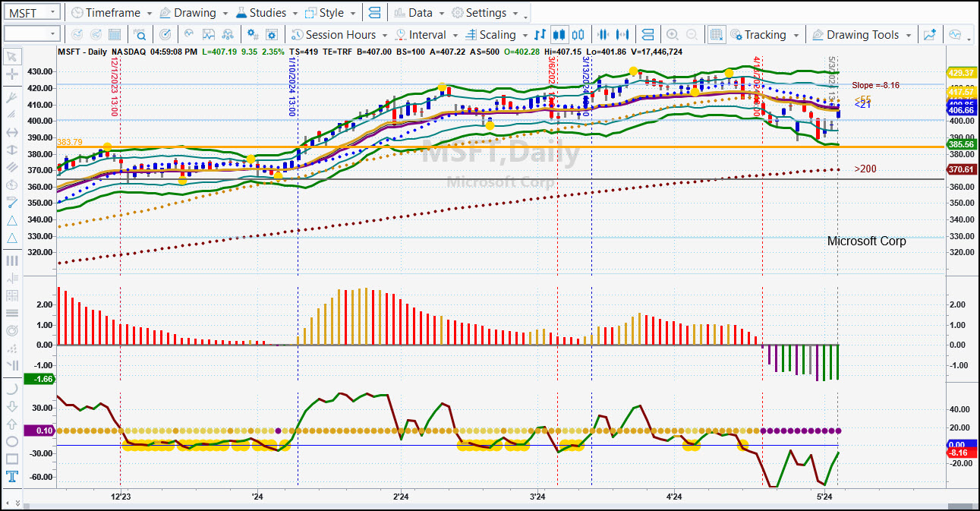Click the zoom out magnifier icon
Screen dimensions: 980x511
[x=692, y=35]
